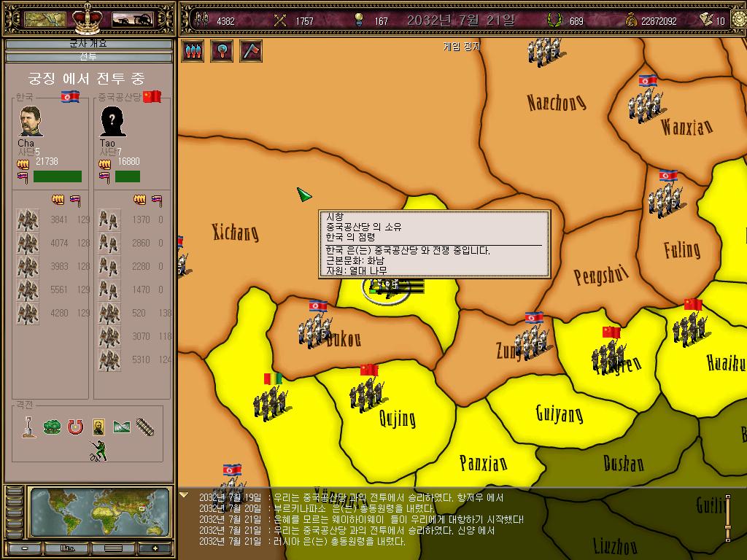Click the diplomacy papers icon
The image size is (747, 560).
click(706, 19)
